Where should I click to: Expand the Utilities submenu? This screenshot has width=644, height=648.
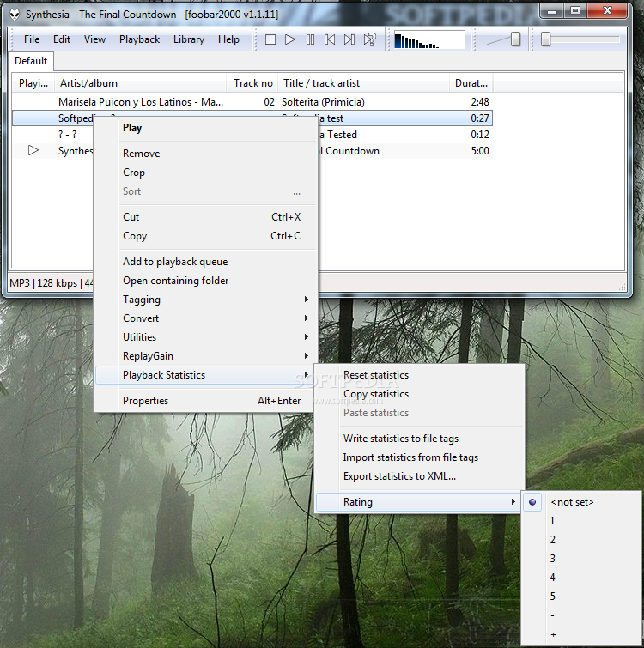coord(205,337)
